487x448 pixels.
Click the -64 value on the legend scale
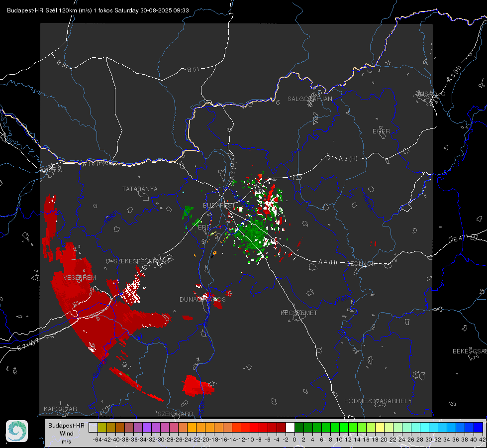(x=97, y=440)
